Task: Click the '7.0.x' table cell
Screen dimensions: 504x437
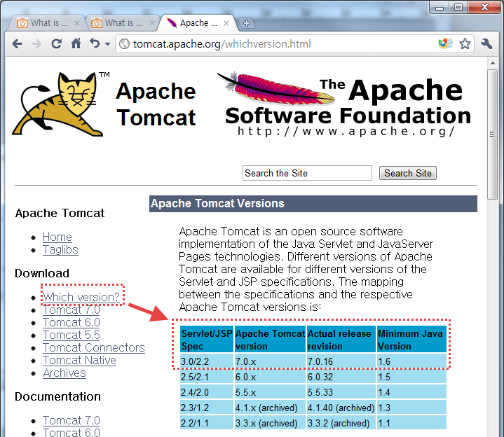Action: tap(270, 361)
